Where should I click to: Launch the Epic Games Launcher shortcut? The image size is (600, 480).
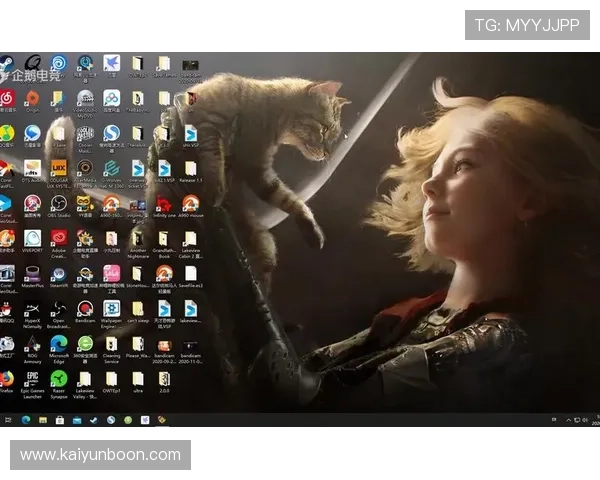[x=33, y=379]
